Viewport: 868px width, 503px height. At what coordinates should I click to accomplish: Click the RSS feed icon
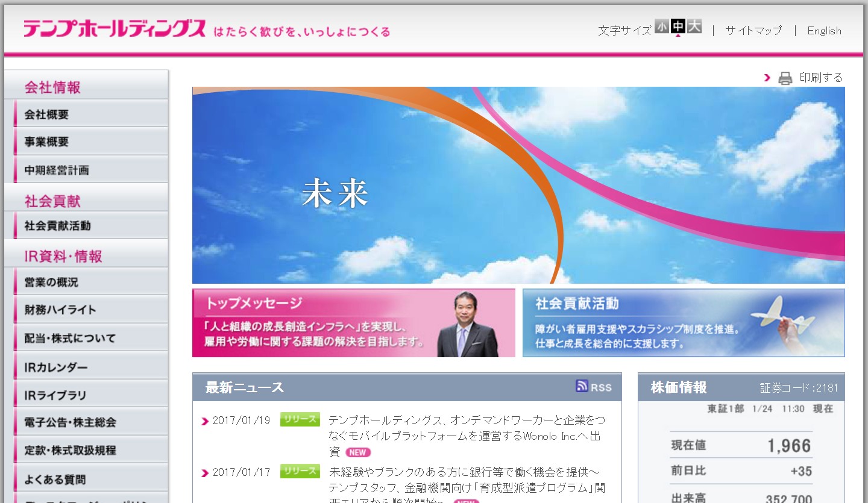click(x=582, y=386)
